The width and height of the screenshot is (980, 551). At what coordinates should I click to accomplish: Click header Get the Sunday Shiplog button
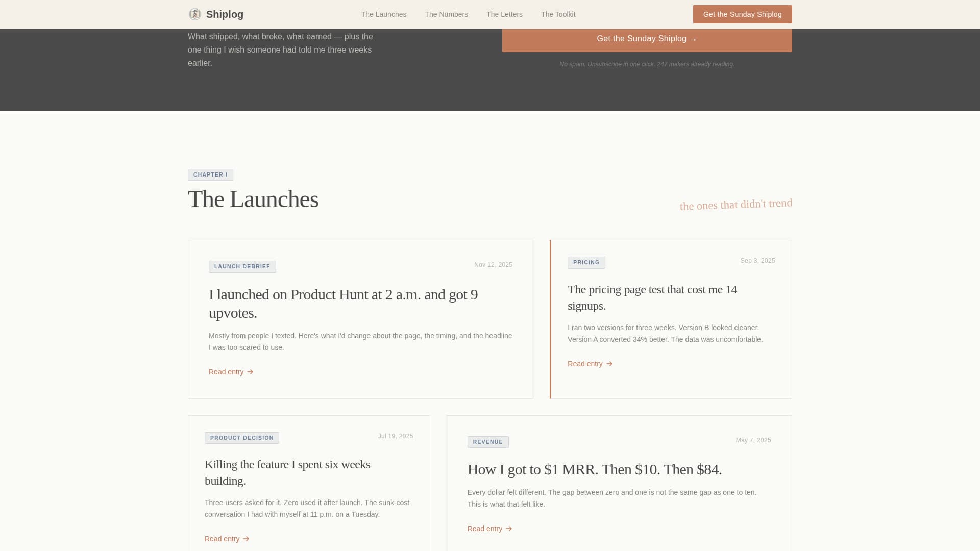point(742,14)
